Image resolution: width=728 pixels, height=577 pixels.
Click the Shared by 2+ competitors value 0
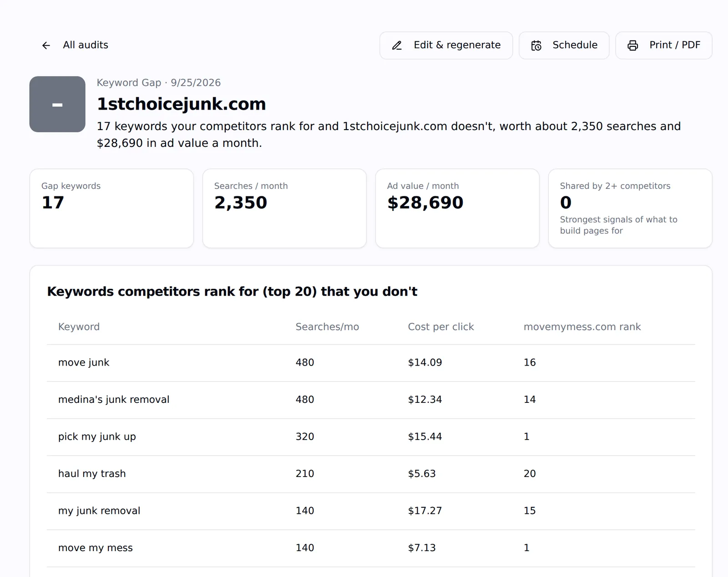pyautogui.click(x=566, y=203)
